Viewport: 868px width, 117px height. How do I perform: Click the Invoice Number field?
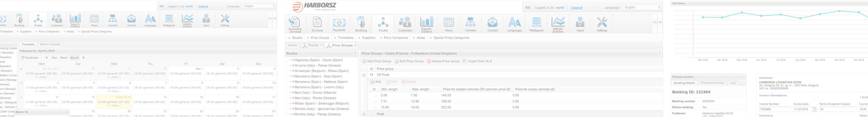pyautogui.click(x=774, y=109)
